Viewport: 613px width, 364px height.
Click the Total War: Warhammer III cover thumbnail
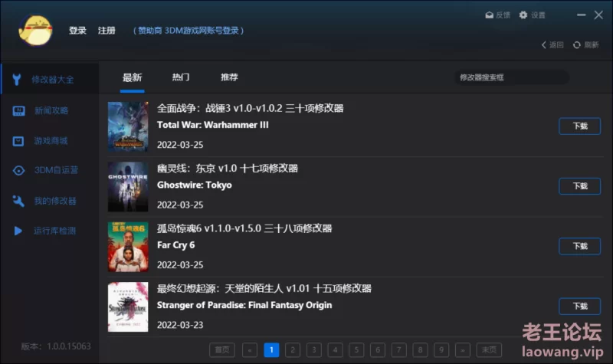[128, 126]
